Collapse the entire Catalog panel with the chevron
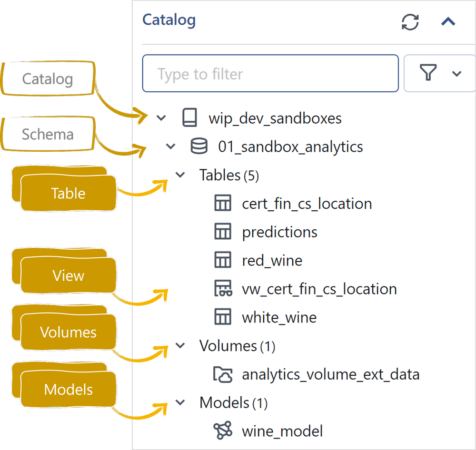Image resolution: width=476 pixels, height=450 pixels. pyautogui.click(x=448, y=21)
